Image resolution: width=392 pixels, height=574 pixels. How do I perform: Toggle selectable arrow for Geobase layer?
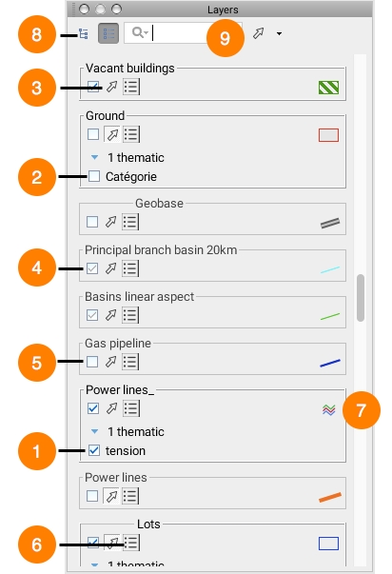pos(111,222)
